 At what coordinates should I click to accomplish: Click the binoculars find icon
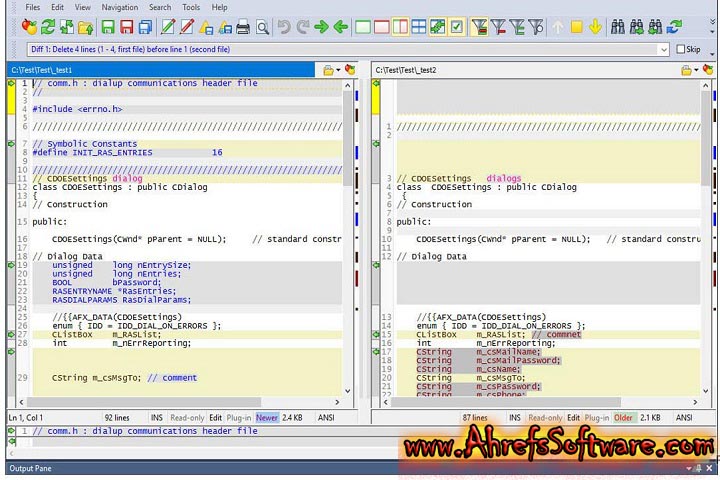(617, 27)
